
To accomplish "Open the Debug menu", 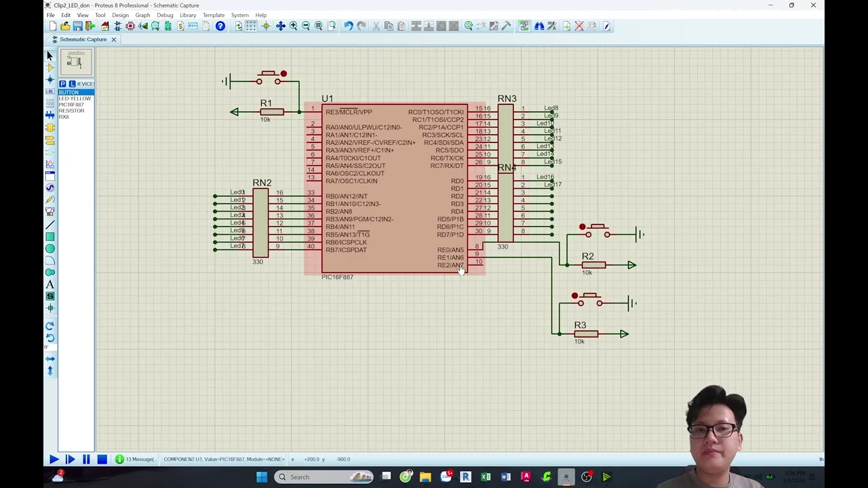I will (165, 15).
